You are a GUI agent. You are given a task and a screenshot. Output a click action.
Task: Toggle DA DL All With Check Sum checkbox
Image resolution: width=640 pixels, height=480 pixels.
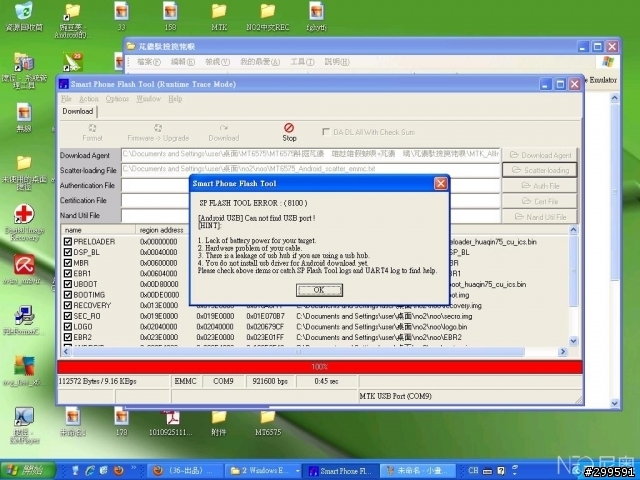point(326,132)
